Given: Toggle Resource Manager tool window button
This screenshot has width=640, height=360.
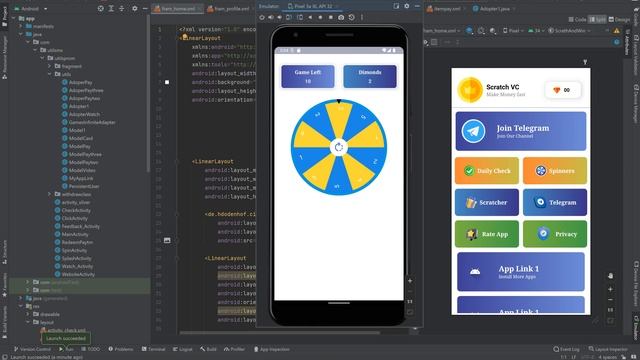Looking at the screenshot, I should pyautogui.click(x=4, y=57).
